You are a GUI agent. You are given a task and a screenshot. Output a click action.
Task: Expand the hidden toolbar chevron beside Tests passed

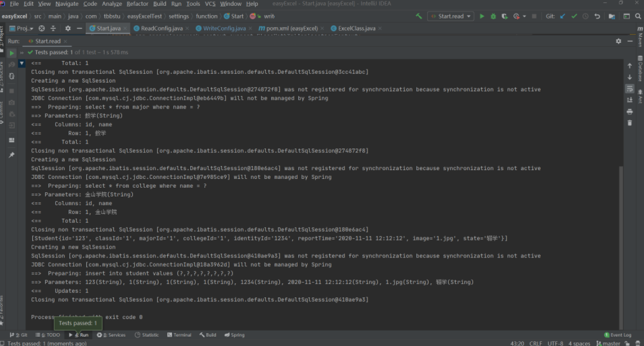coord(22,53)
